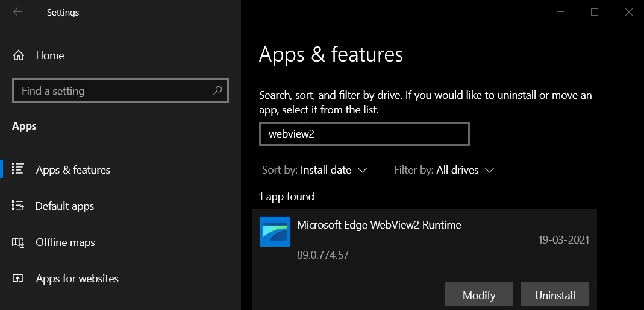Click the app search box containing webview2
The width and height of the screenshot is (644, 310).
point(364,134)
